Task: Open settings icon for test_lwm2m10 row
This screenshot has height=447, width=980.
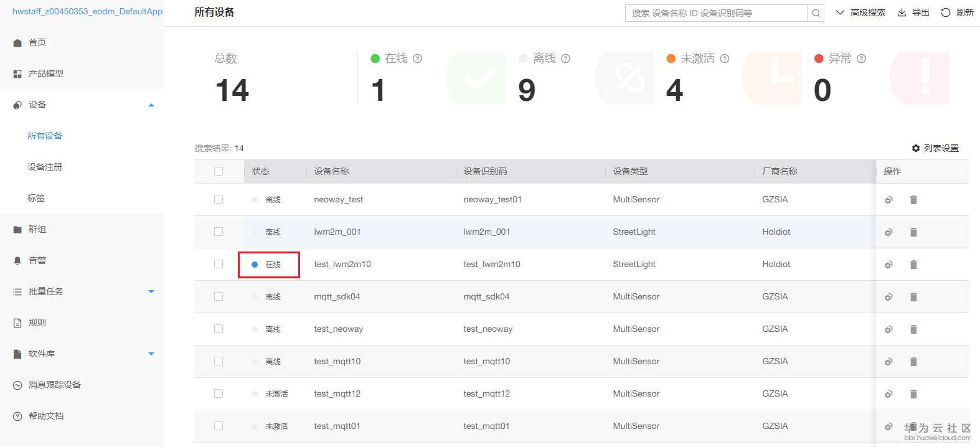Action: click(x=888, y=265)
